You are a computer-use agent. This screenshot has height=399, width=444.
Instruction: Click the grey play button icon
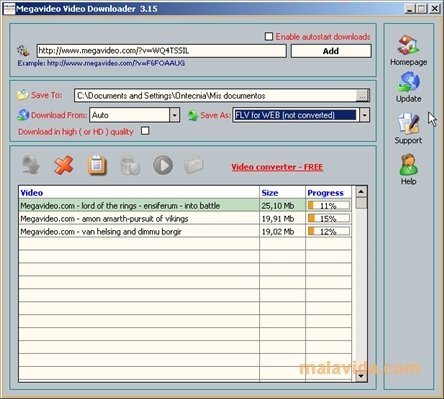pyautogui.click(x=163, y=165)
